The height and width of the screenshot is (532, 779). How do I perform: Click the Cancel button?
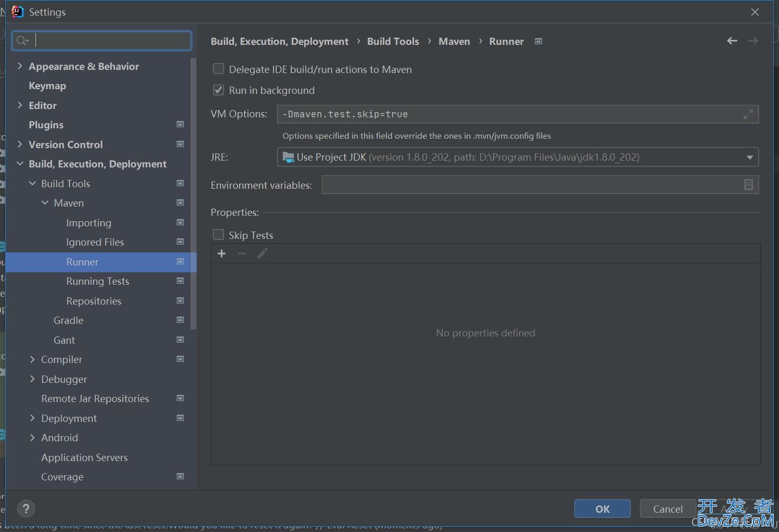click(667, 509)
